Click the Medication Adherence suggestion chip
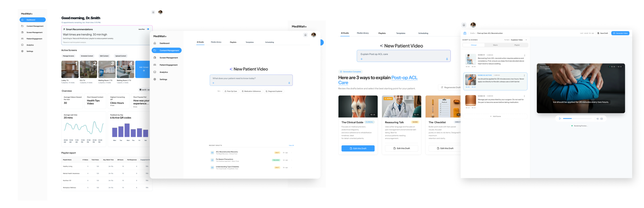The width and height of the screenshot is (644, 208). point(251,91)
